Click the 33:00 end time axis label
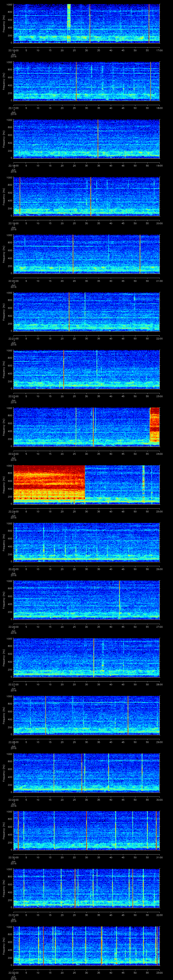The width and height of the screenshot is (173, 980). [x=159, y=972]
